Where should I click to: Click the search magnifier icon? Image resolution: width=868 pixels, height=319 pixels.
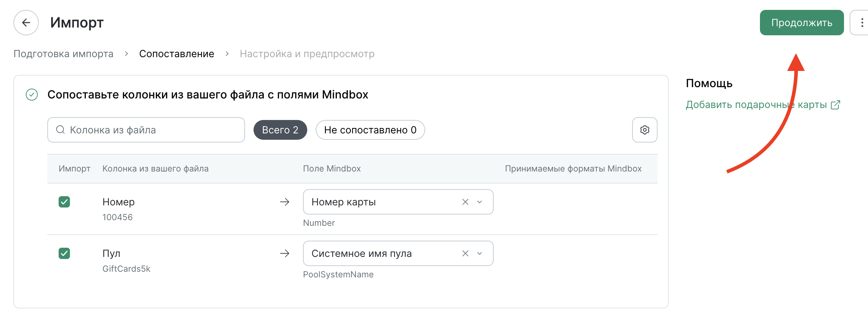60,130
